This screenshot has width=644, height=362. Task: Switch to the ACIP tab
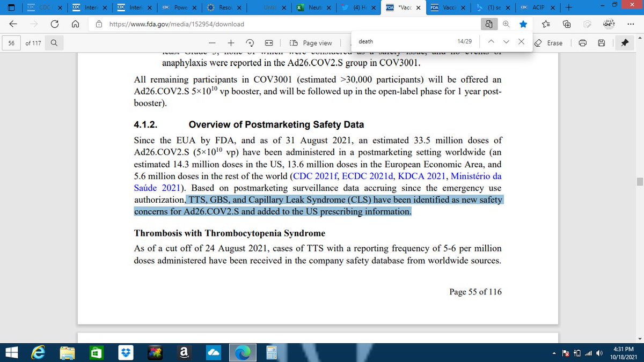click(x=537, y=8)
